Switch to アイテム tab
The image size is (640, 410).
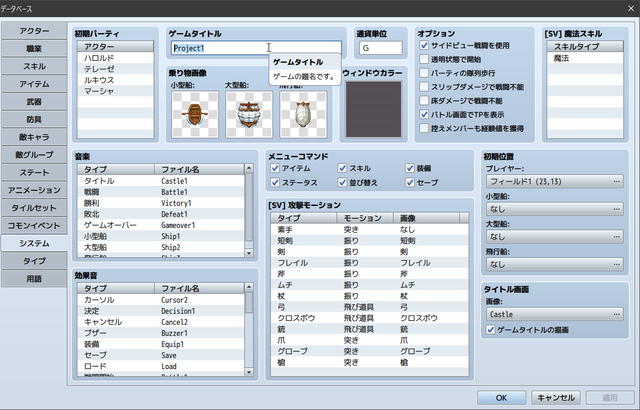34,84
